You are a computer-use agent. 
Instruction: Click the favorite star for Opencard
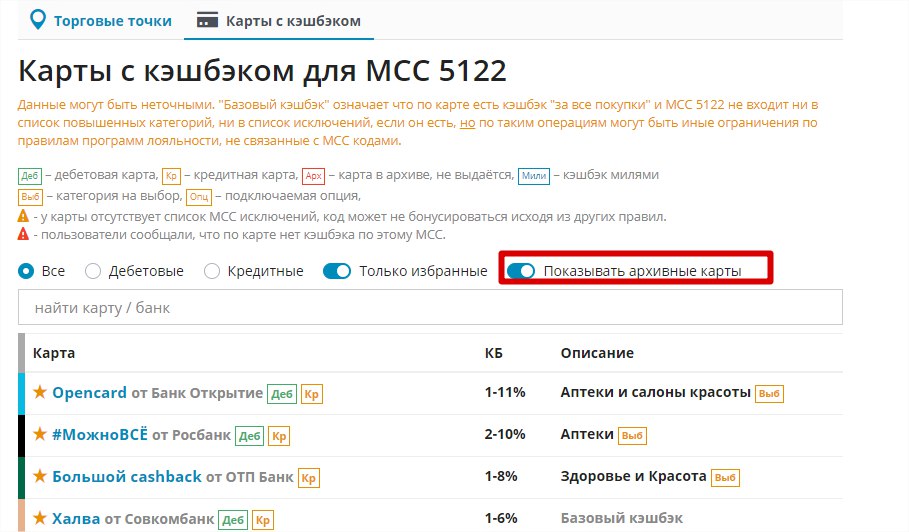tap(39, 392)
